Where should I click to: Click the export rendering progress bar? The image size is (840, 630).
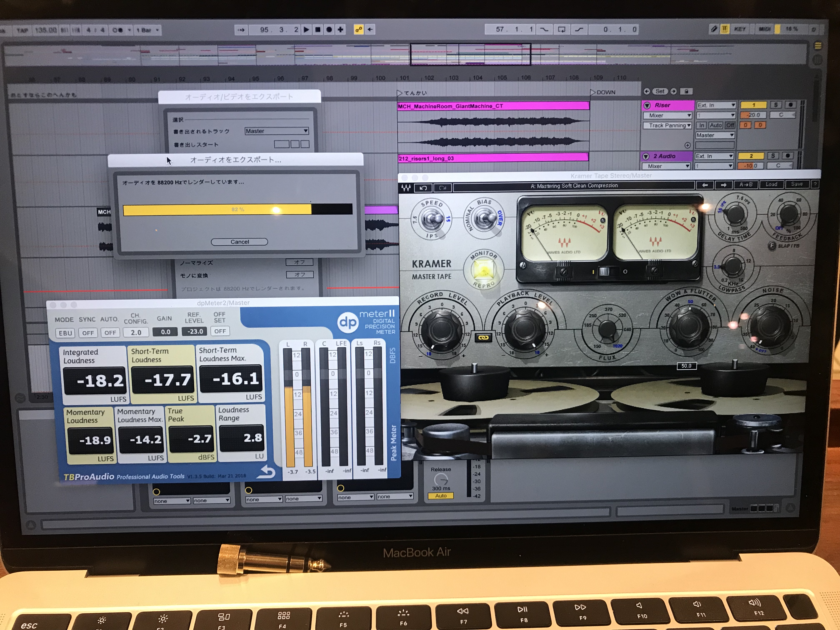click(238, 209)
